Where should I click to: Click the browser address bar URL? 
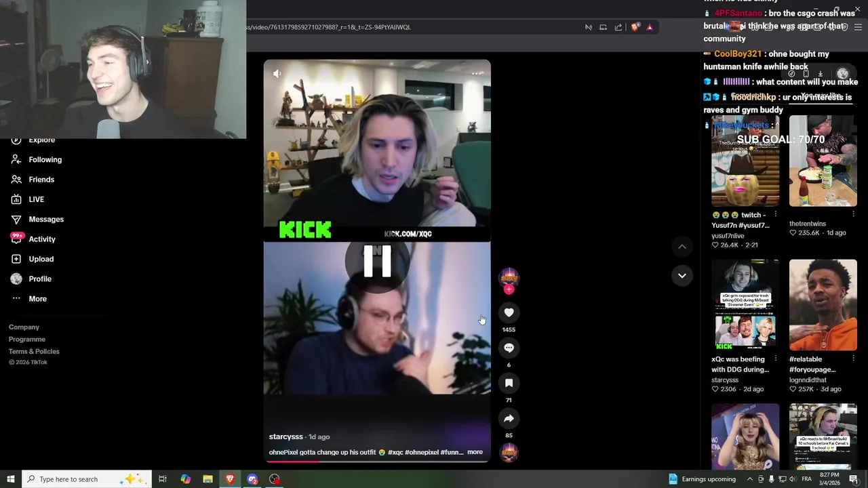point(329,27)
